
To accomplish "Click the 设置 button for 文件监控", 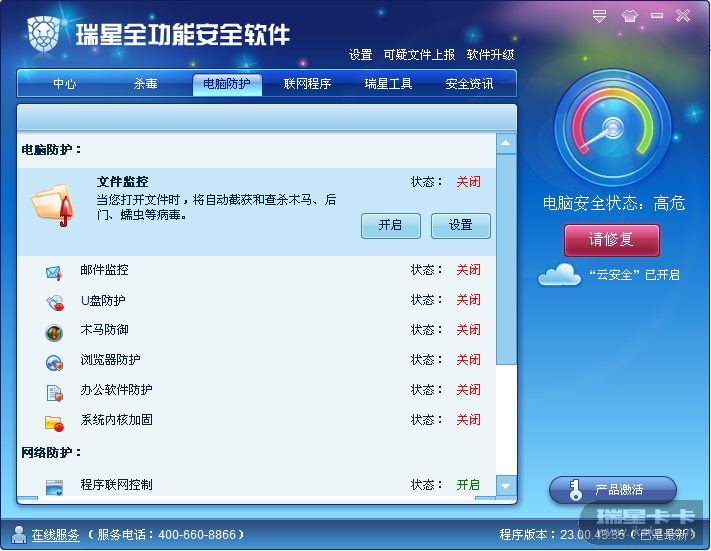I will pos(460,225).
